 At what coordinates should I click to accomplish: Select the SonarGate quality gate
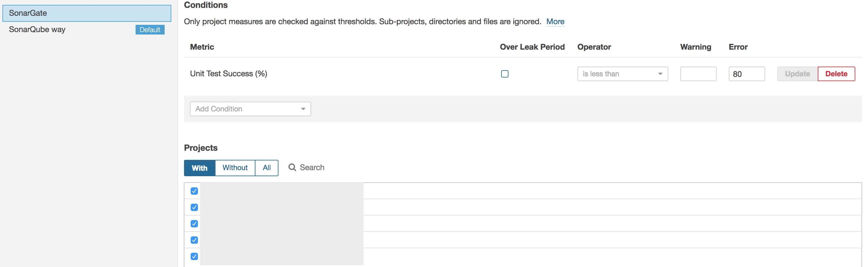point(87,13)
